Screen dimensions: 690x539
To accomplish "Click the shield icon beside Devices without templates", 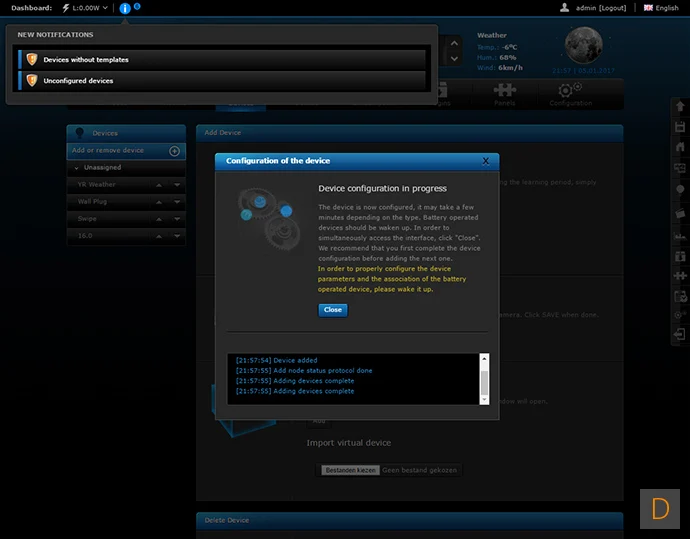I will tap(32, 59).
